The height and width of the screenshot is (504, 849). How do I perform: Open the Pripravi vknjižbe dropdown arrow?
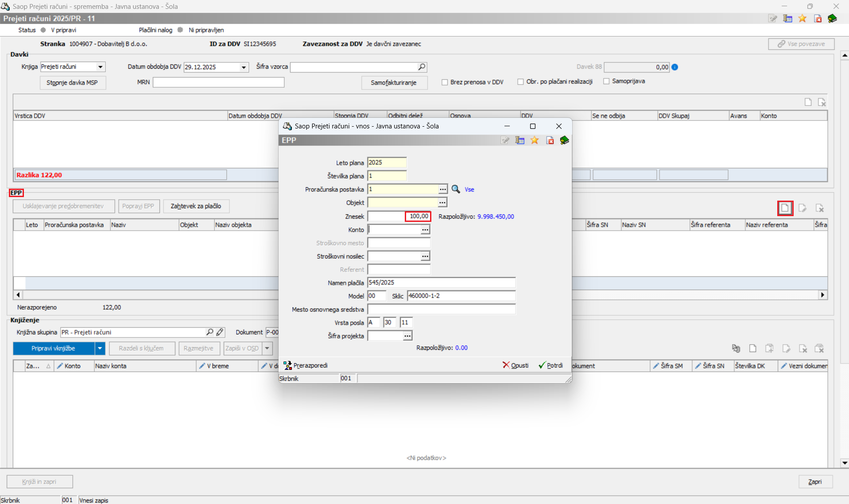[x=100, y=349]
